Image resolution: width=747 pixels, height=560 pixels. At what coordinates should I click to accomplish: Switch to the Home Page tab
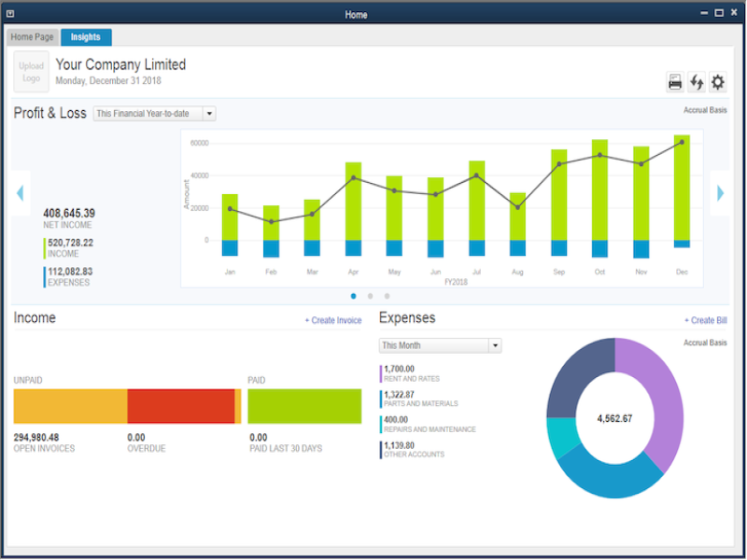pyautogui.click(x=32, y=36)
